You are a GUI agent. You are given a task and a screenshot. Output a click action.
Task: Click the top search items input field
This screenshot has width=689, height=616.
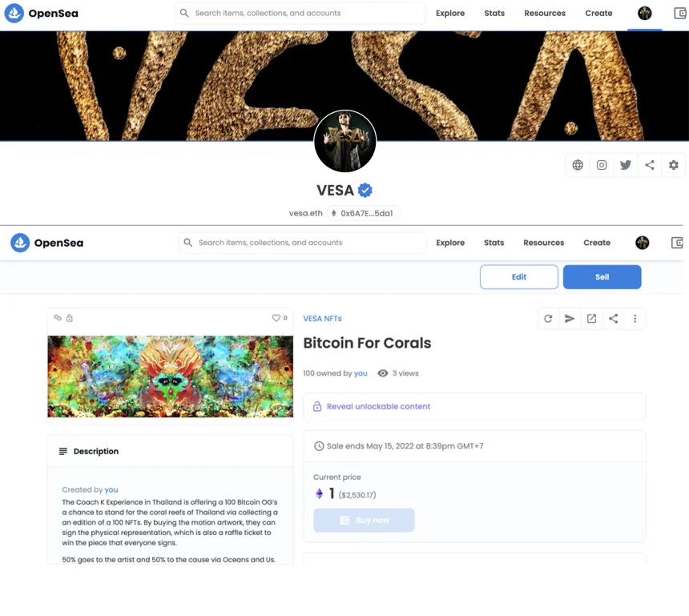300,13
